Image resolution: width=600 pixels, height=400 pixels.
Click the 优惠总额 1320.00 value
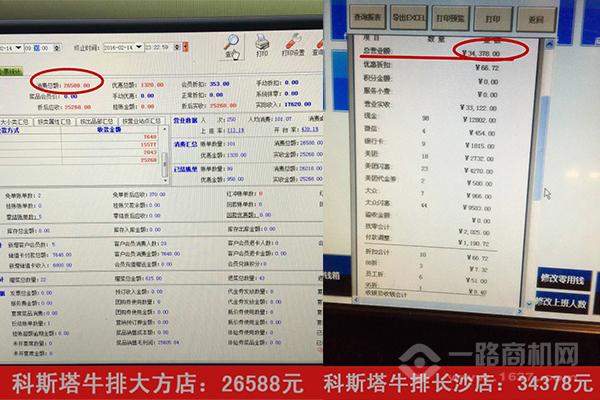click(x=152, y=85)
